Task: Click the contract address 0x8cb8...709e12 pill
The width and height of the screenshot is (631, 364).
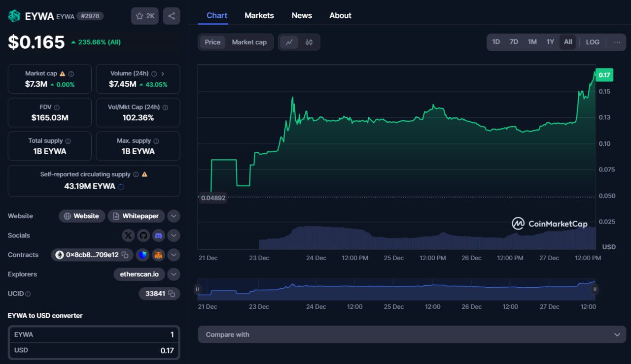Action: coord(92,255)
